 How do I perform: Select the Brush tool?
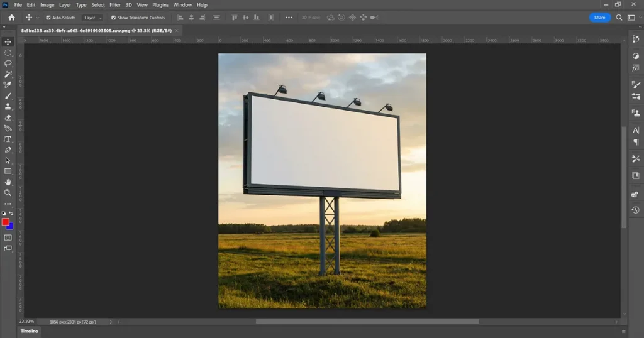(8, 96)
